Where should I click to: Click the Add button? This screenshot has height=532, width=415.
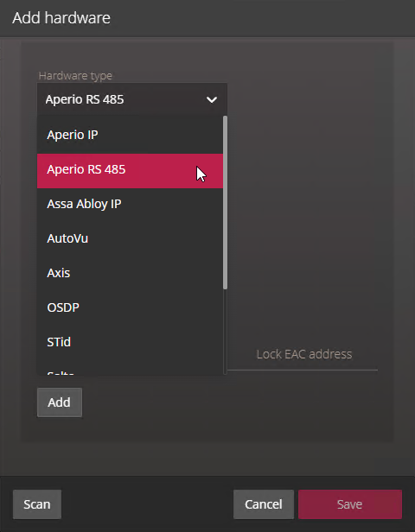pyautogui.click(x=60, y=402)
